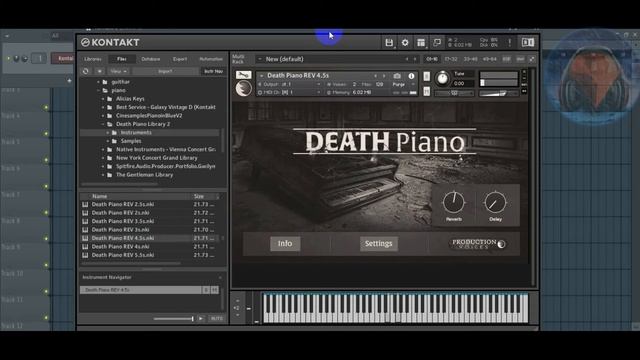Switch to the Automation tab
This screenshot has width=640, height=360.
(x=211, y=59)
